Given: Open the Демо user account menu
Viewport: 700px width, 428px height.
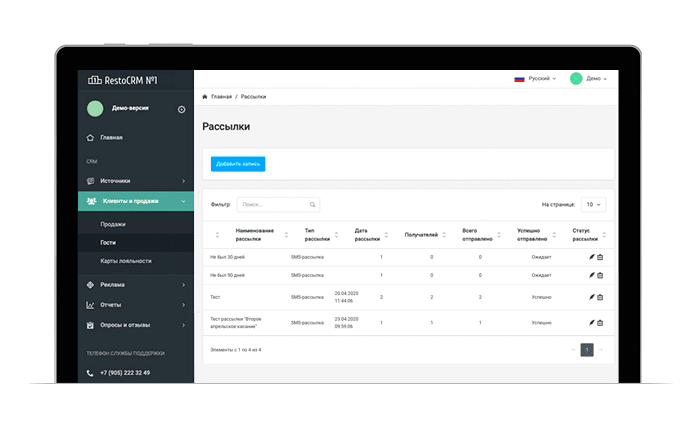Looking at the screenshot, I should tap(589, 78).
